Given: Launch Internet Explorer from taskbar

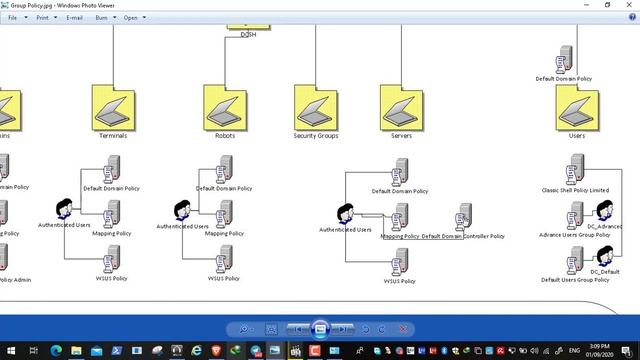Looking at the screenshot, I should coord(197,351).
